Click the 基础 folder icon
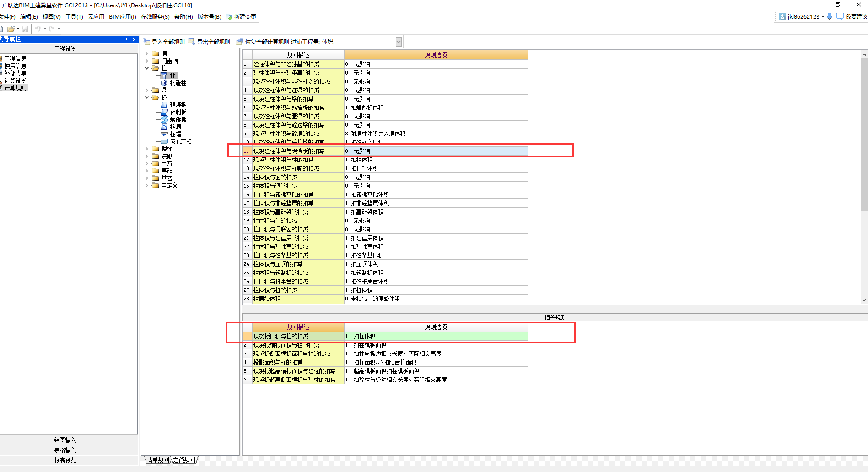The image size is (868, 472). pos(156,171)
